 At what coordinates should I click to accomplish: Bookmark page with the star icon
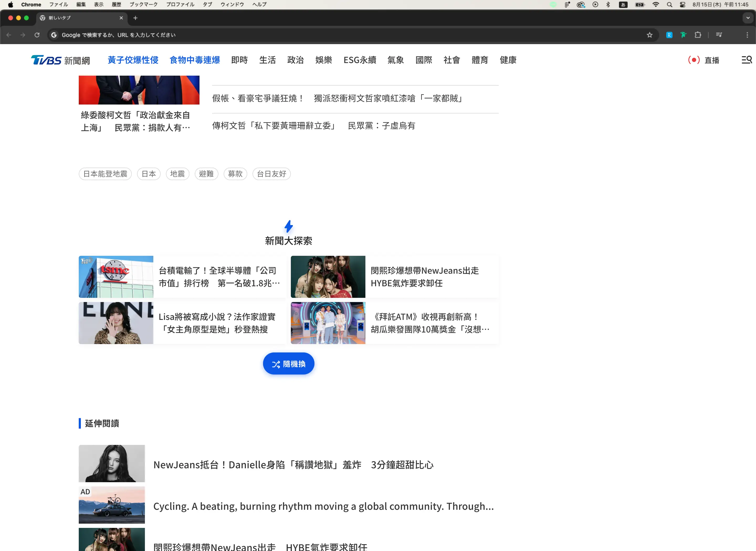(649, 35)
